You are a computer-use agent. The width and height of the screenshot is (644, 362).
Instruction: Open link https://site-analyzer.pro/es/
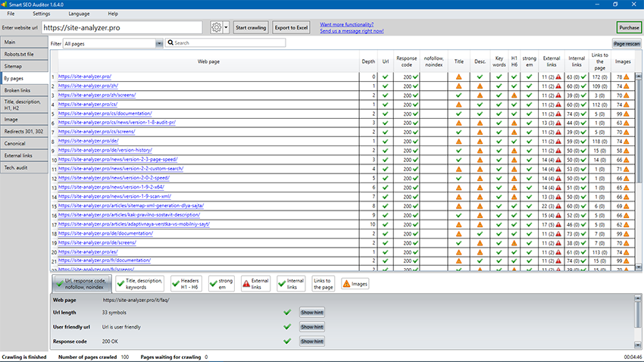88,251
